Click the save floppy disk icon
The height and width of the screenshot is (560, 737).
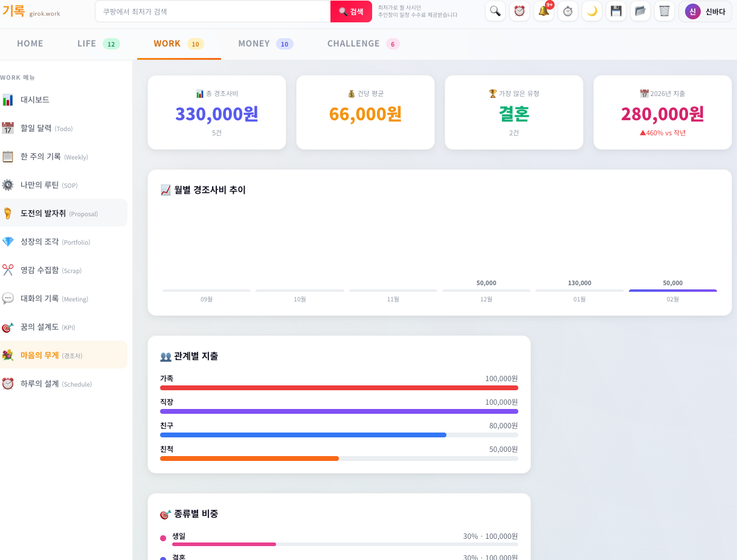point(616,11)
